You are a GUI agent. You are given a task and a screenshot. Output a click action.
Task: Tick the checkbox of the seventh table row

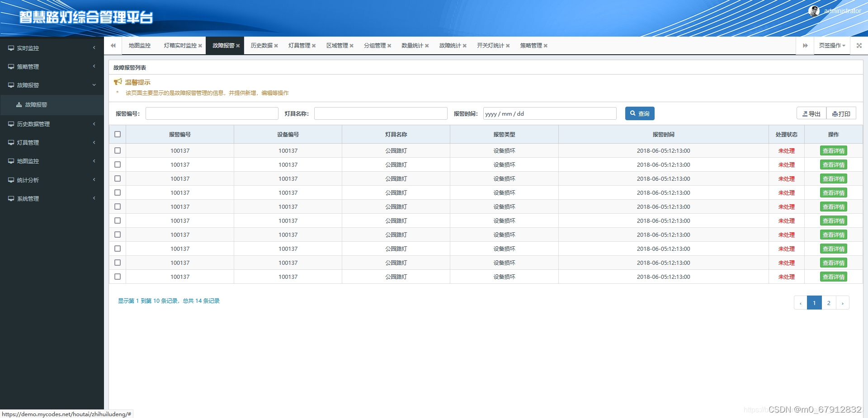point(118,235)
